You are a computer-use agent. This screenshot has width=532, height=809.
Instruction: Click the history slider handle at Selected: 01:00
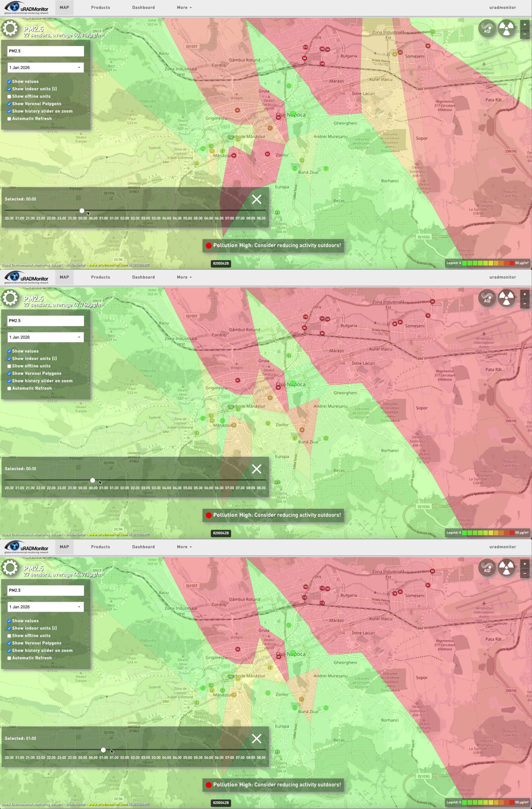(x=103, y=750)
